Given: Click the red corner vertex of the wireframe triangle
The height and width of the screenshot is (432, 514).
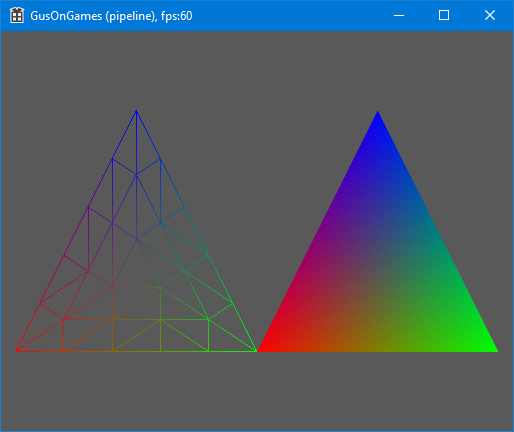Looking at the screenshot, I should tap(16, 351).
